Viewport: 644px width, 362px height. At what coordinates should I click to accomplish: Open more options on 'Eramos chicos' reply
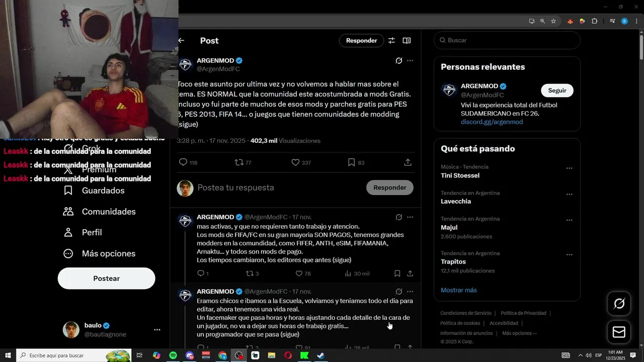tap(410, 292)
